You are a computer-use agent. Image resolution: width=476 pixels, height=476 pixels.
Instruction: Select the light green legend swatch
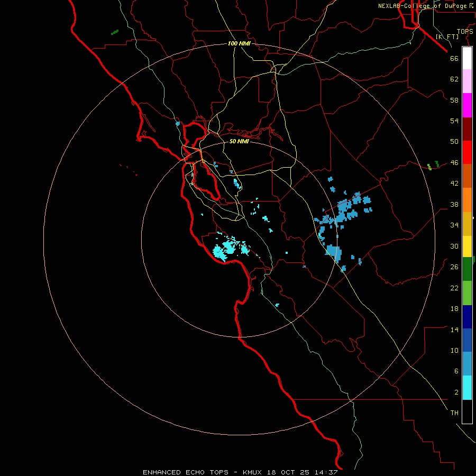tap(467, 293)
